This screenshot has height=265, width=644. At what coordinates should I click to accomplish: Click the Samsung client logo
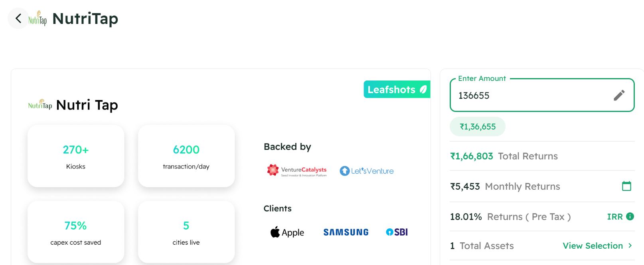[346, 232]
